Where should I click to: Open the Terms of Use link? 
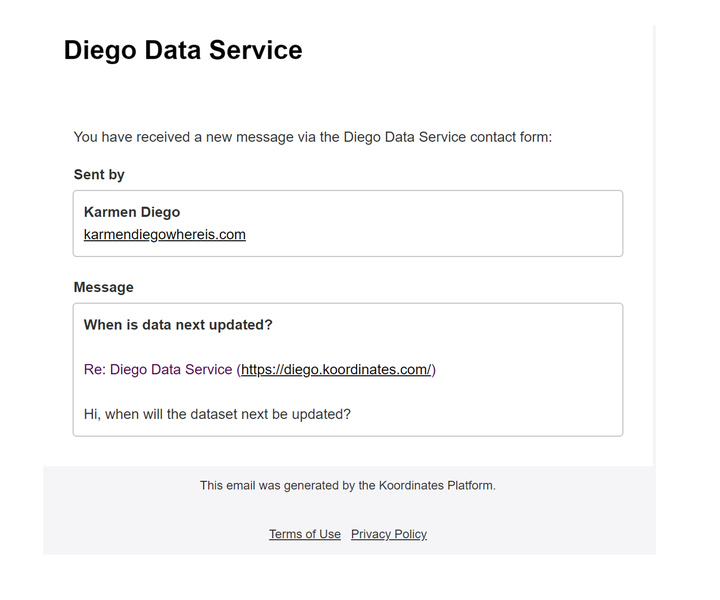click(305, 534)
